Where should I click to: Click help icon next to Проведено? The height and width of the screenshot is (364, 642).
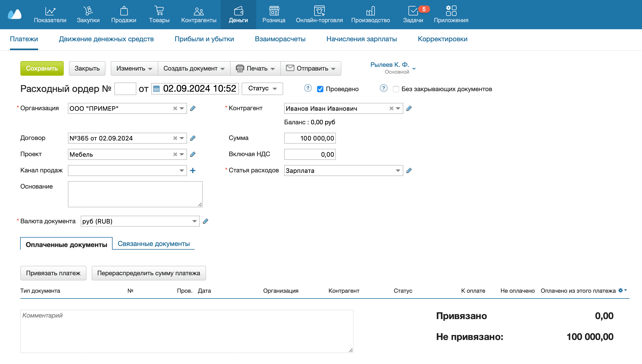(308, 88)
